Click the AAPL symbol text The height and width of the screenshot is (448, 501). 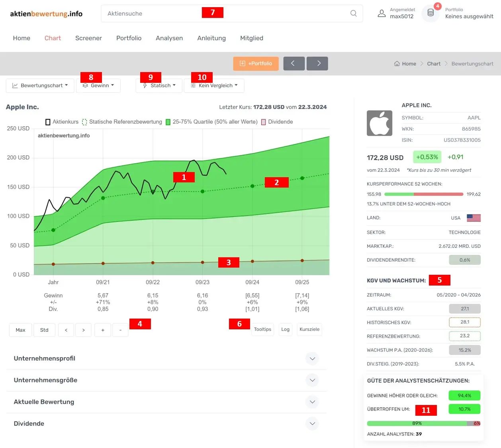coord(474,118)
